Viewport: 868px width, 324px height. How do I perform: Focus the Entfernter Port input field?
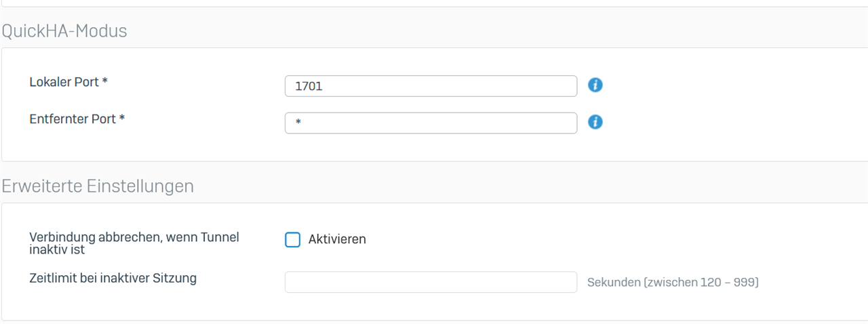click(x=431, y=123)
